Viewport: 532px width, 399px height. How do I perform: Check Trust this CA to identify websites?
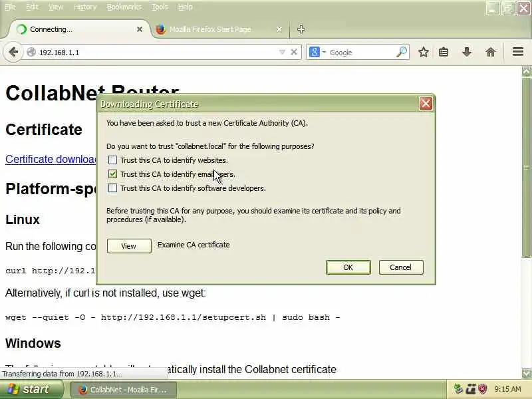[112, 160]
